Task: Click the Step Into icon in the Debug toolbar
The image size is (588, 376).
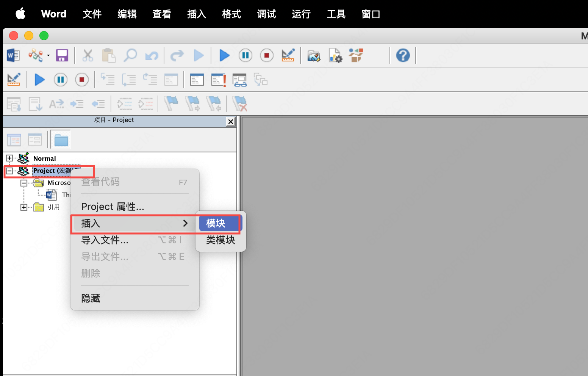Action: click(108, 80)
